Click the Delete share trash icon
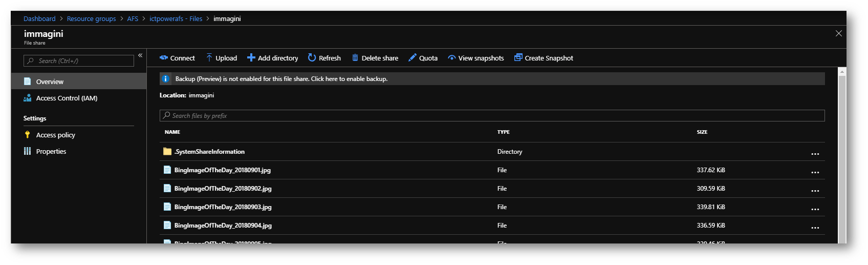 (x=355, y=58)
